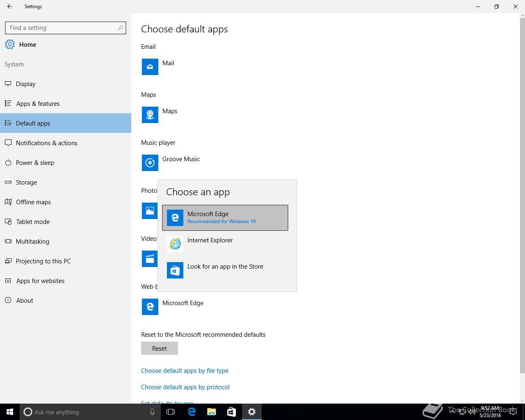This screenshot has height=420, width=525.
Task: Go back with the Settings back arrow
Action: tap(10, 7)
